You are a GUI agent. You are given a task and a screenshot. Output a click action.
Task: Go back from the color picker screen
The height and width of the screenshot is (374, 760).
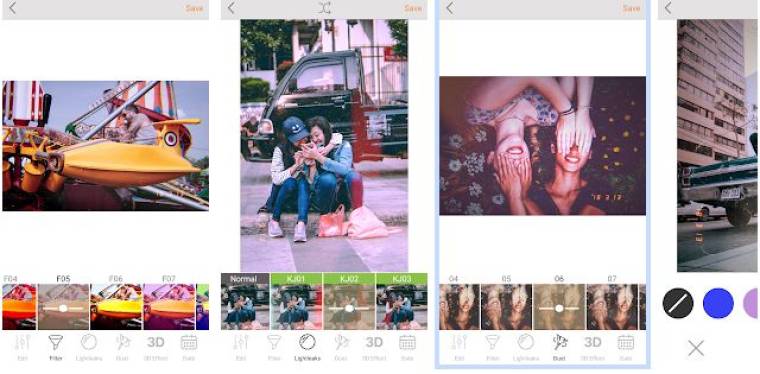(668, 8)
